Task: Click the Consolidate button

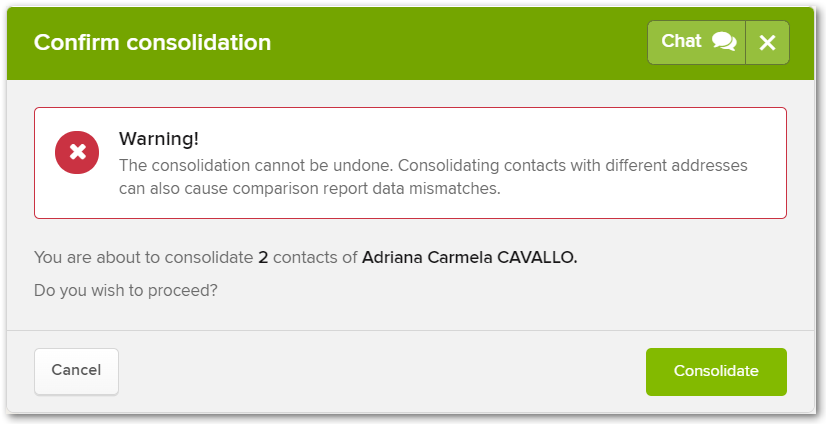Action: (716, 371)
